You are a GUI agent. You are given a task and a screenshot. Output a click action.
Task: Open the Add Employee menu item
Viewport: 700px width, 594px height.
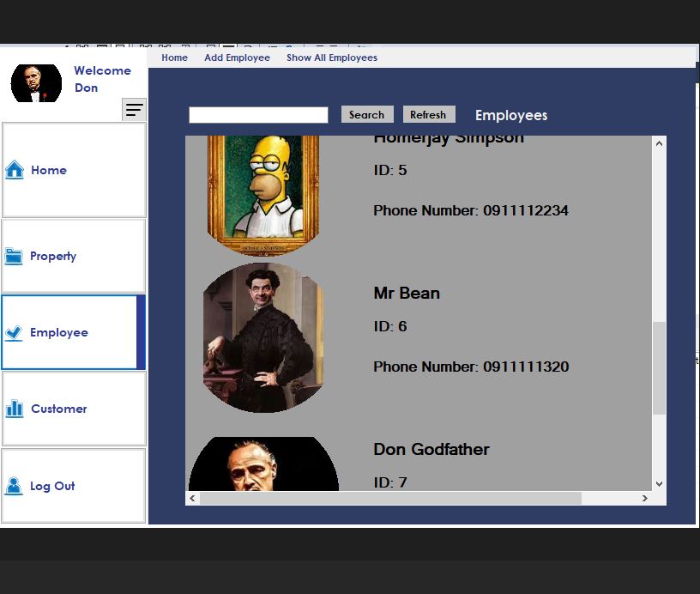tap(237, 58)
